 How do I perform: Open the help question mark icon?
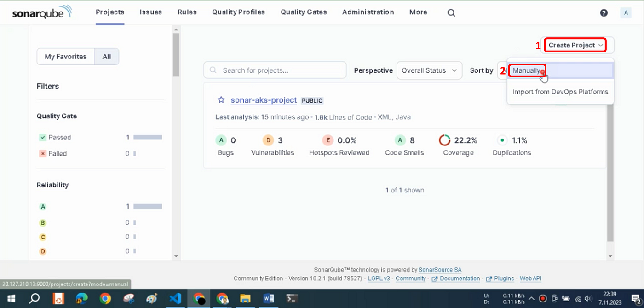coord(604,13)
